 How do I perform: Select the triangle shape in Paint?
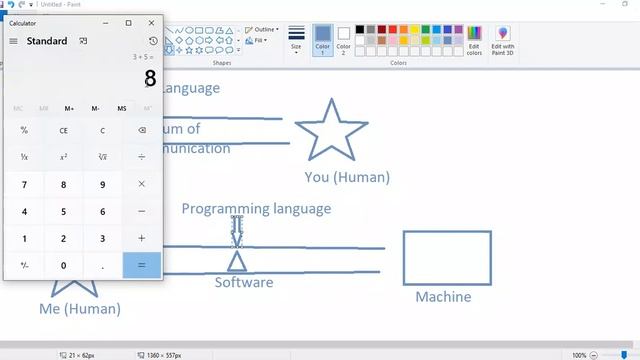229,31
